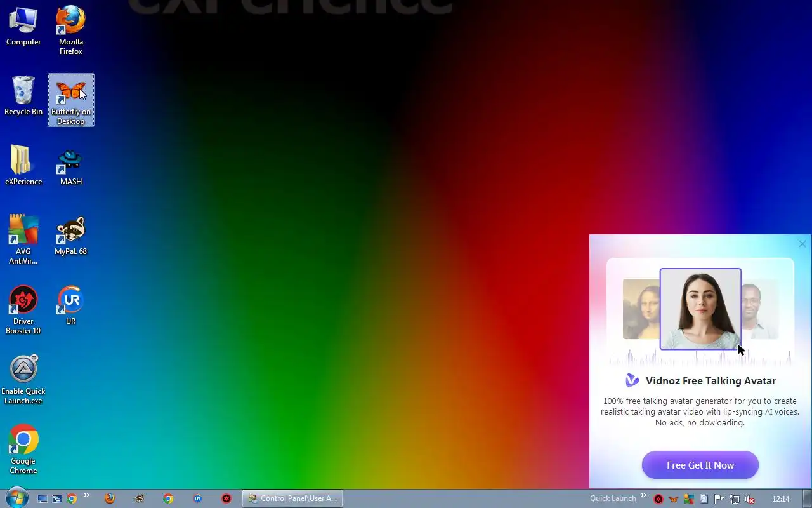Click Show Desktop icon in quick launch
The image size is (812, 508).
[43, 499]
